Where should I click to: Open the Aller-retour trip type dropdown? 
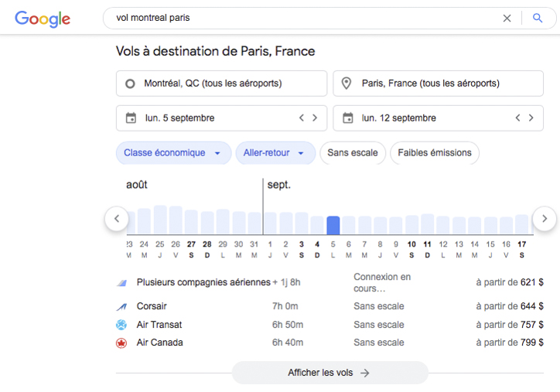[275, 153]
